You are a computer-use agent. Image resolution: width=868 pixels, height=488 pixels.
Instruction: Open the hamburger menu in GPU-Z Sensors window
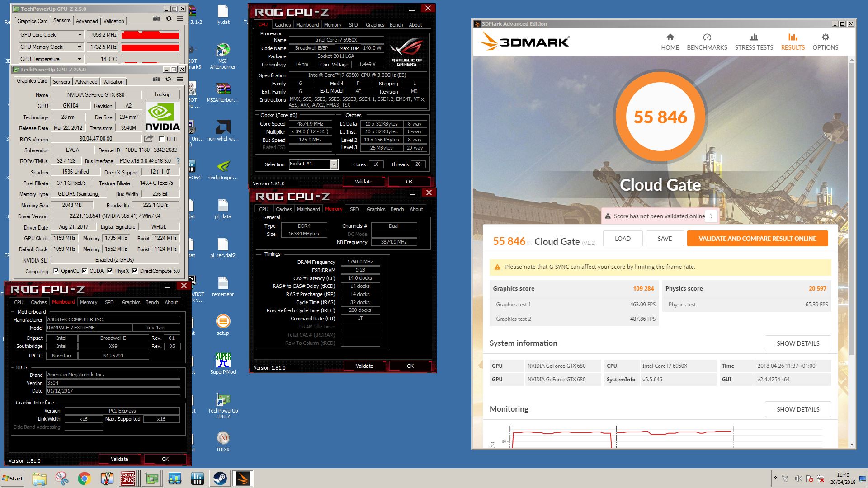180,19
